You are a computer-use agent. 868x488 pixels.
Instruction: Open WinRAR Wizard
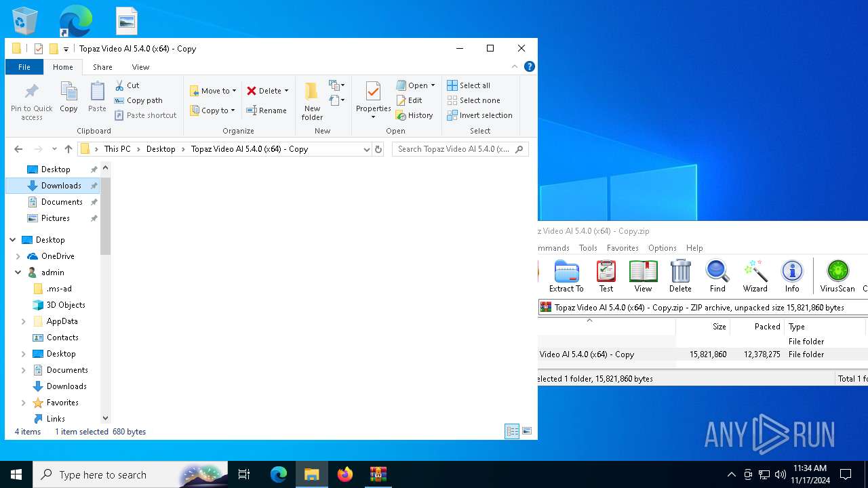[755, 276]
